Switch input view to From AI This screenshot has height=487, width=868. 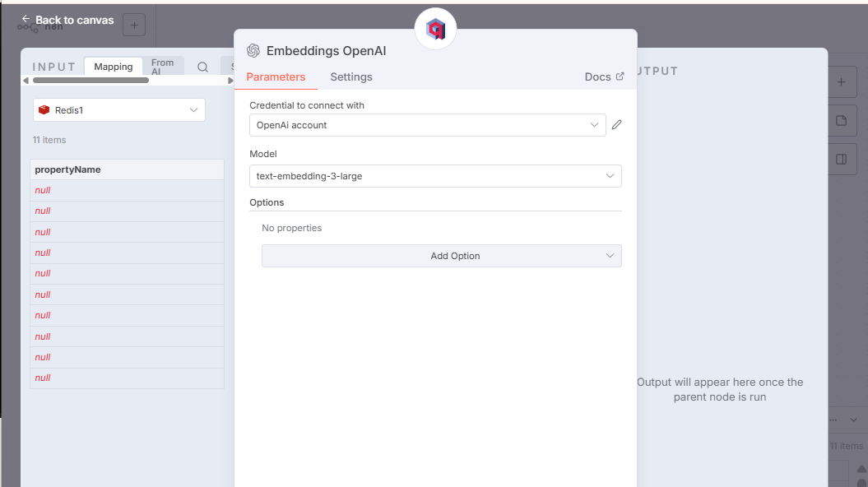pyautogui.click(x=163, y=67)
